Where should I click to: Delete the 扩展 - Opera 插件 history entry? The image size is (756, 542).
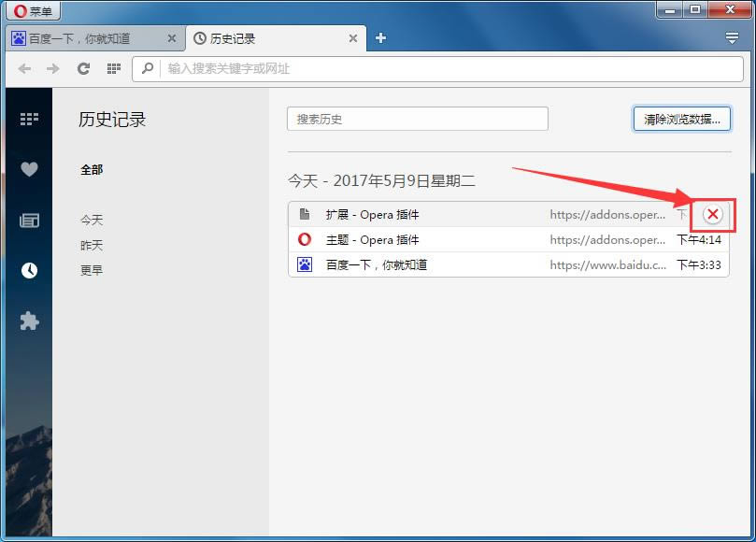point(712,214)
